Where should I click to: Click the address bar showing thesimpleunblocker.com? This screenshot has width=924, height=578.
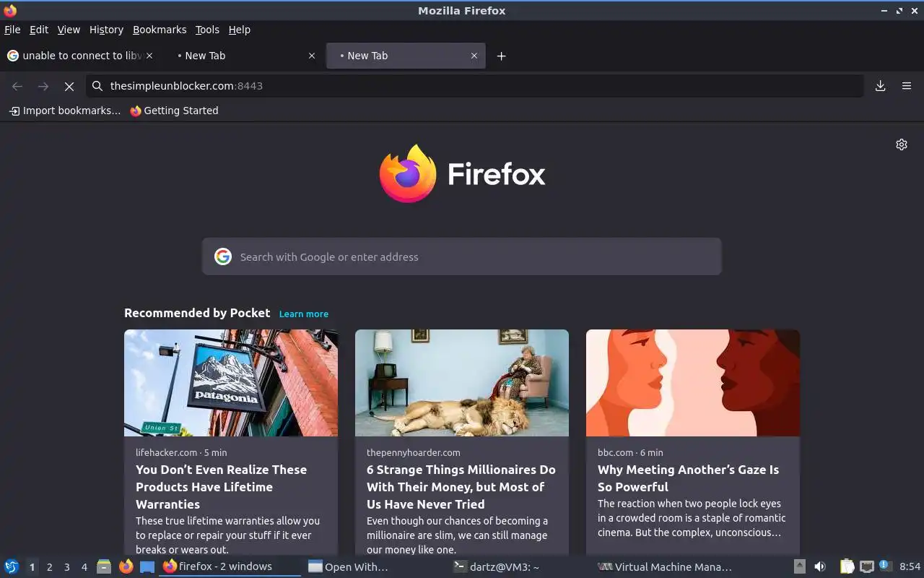click(x=475, y=86)
